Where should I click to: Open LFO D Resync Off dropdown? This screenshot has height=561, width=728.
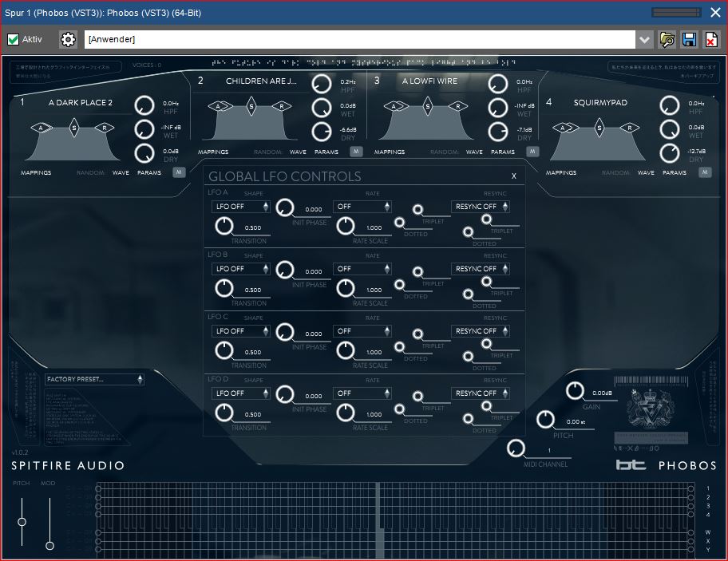tap(480, 393)
